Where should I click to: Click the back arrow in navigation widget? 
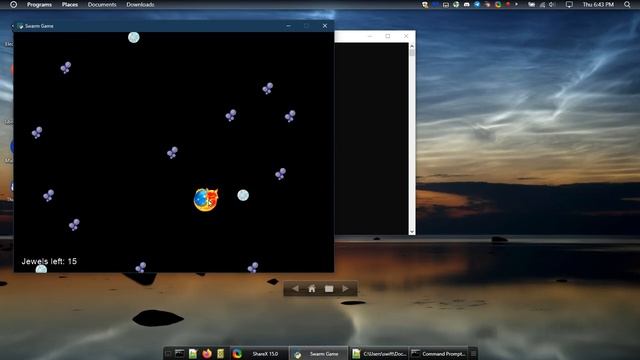(x=295, y=289)
